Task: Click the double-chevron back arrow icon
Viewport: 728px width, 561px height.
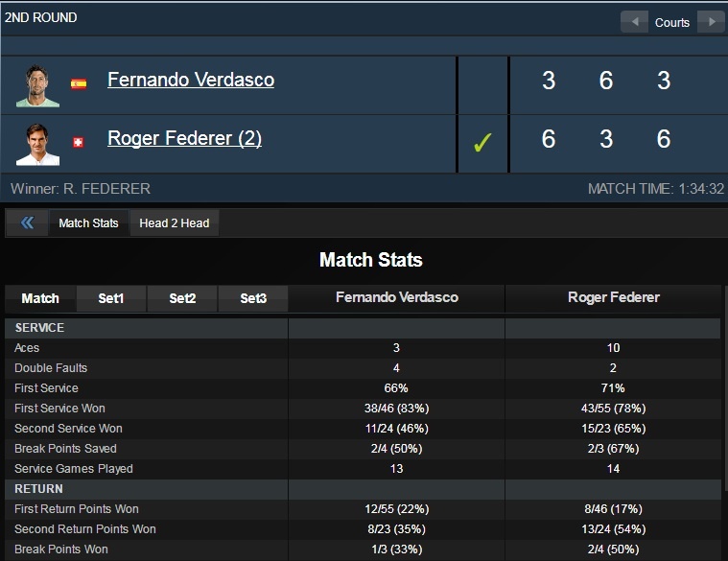Action: pos(27,223)
